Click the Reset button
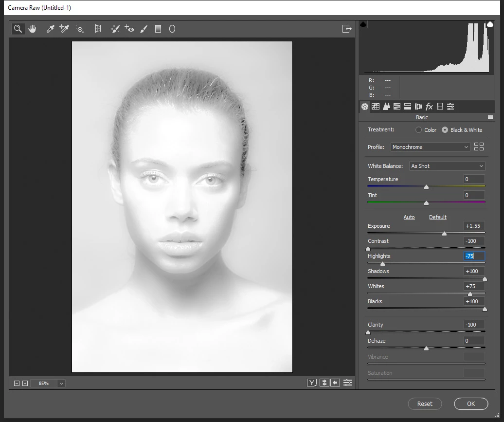504x422 pixels. point(425,404)
